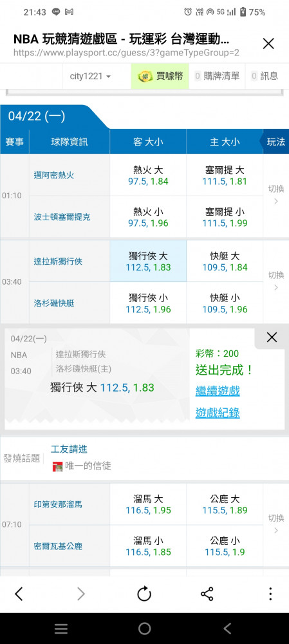Expand 切換 for Mavericks vs Clippers game
Image resolution: width=289 pixels, height=644 pixels.
pos(276,281)
